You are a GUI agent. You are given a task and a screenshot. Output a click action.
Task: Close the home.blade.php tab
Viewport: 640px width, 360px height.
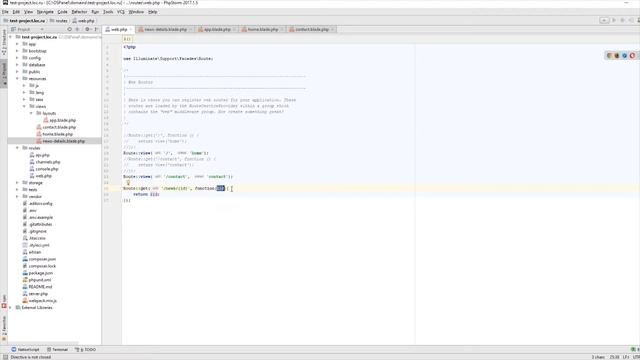click(x=282, y=29)
